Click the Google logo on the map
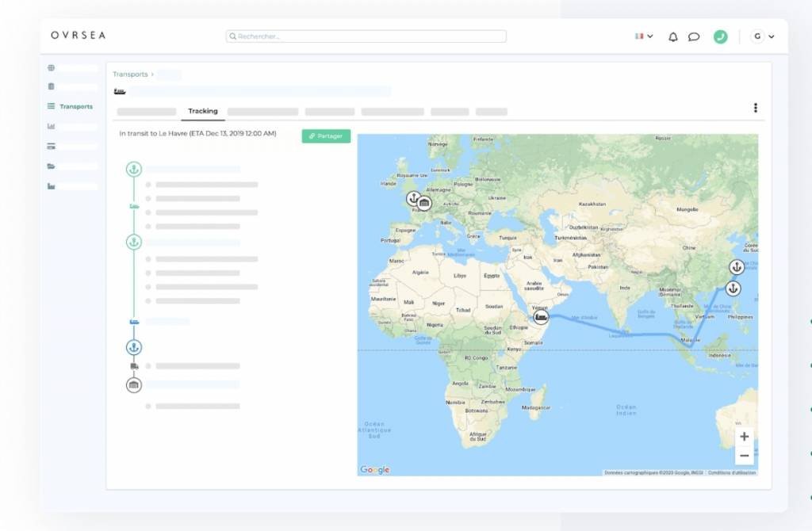This screenshot has width=812, height=531. coord(375,469)
